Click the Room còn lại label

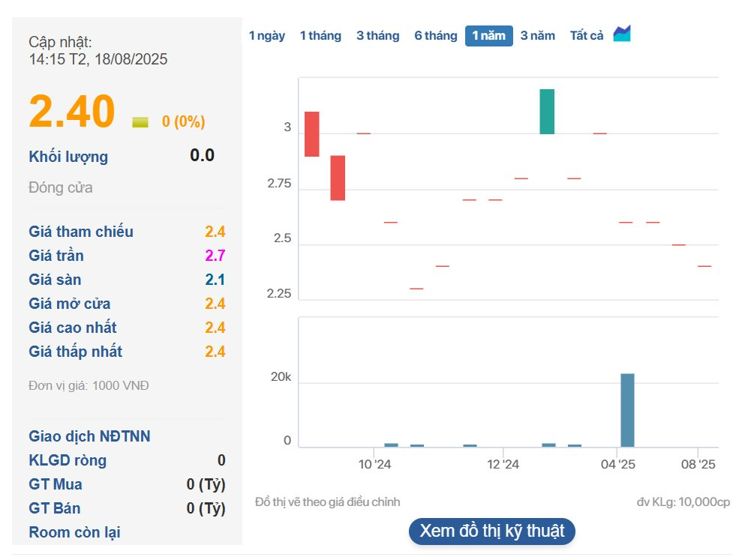(74, 532)
